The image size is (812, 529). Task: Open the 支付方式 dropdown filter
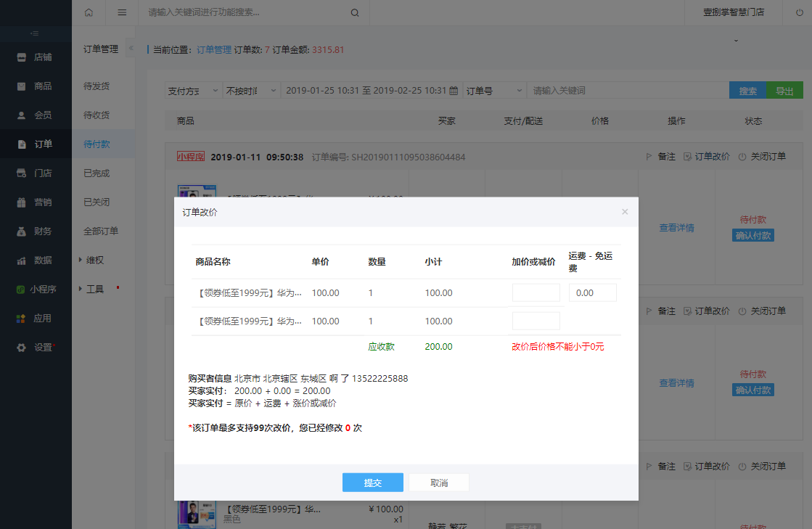[x=193, y=91]
